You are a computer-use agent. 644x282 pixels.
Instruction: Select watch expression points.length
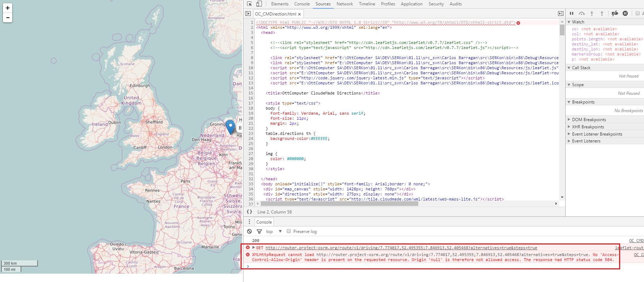607,39
